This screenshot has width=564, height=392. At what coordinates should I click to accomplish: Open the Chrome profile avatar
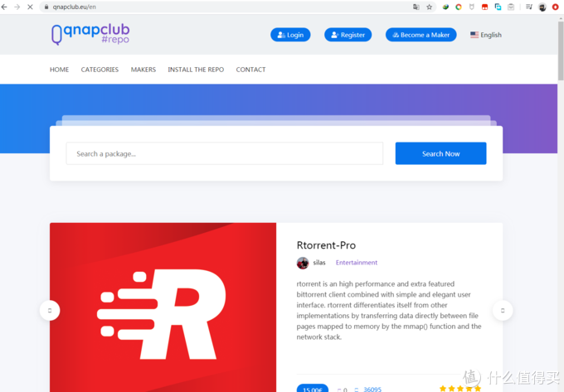pyautogui.click(x=542, y=7)
